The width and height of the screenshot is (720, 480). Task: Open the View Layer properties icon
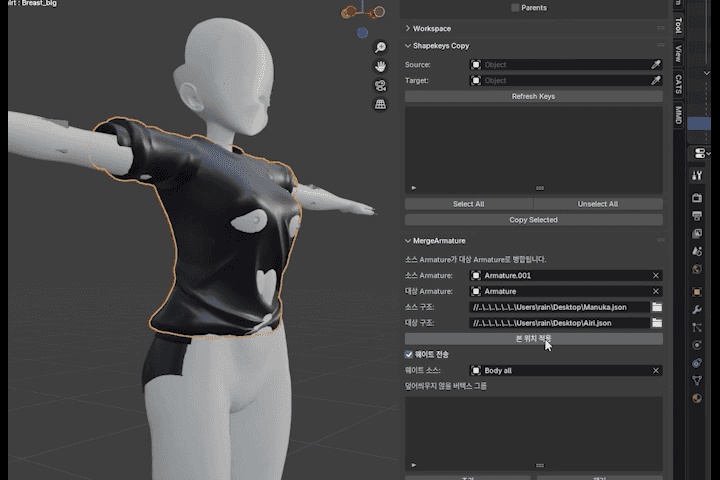[697, 234]
